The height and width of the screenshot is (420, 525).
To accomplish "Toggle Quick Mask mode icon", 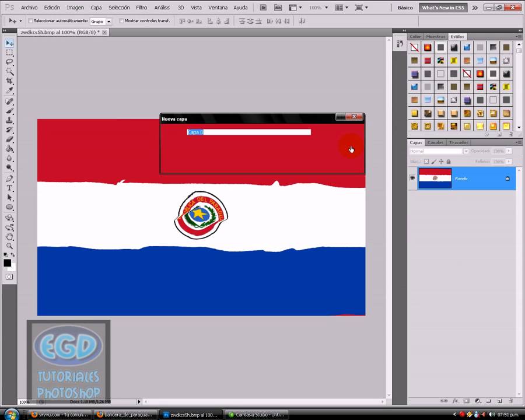I will pos(9,276).
